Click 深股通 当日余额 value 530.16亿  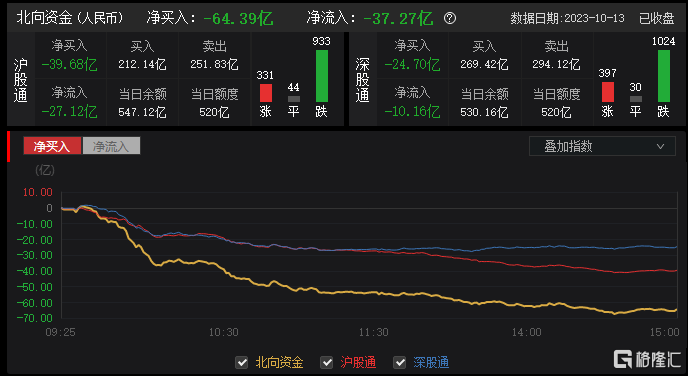(x=484, y=112)
